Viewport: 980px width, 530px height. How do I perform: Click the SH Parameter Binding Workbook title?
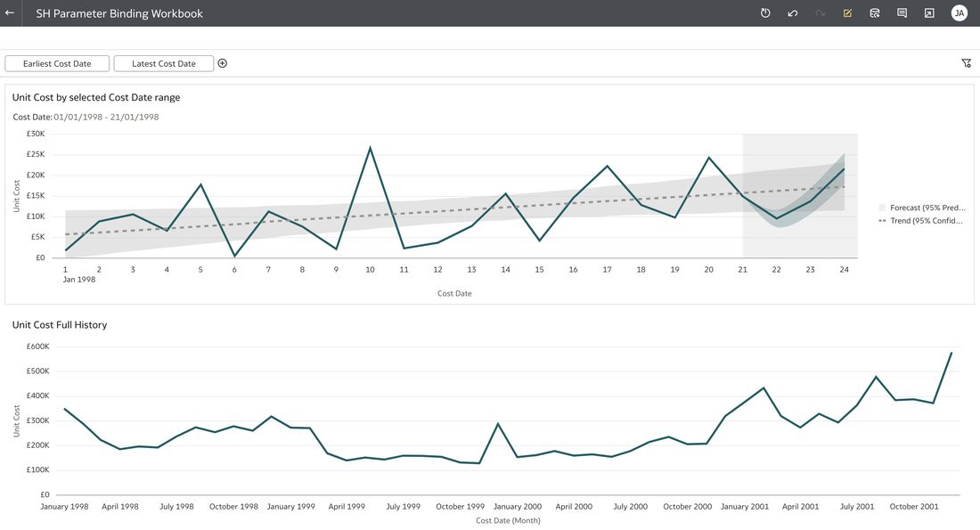click(119, 13)
